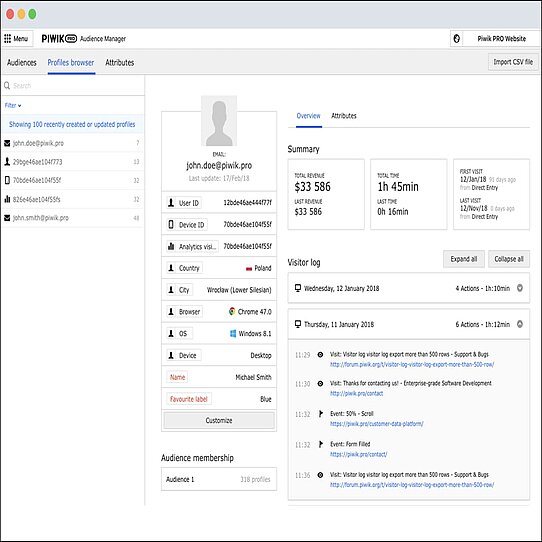Click the Total Revenue $33 586 card
This screenshot has width=542, height=542.
click(326, 194)
